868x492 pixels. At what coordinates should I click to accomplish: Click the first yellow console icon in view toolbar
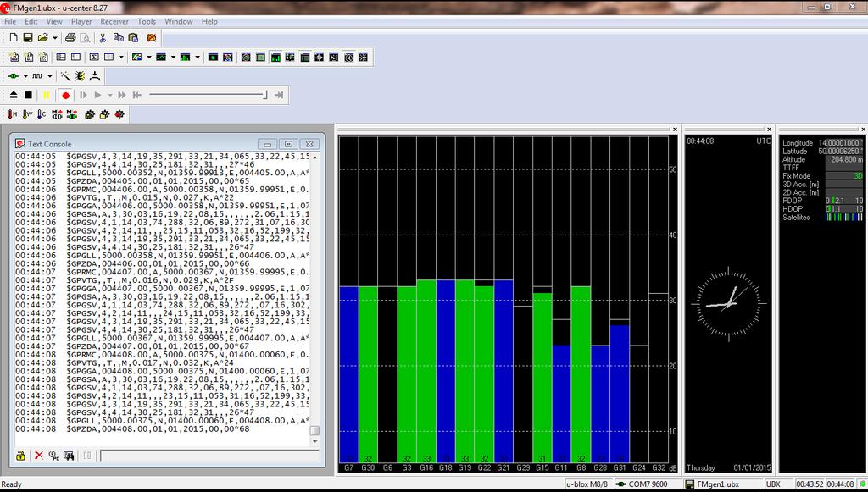[14, 57]
